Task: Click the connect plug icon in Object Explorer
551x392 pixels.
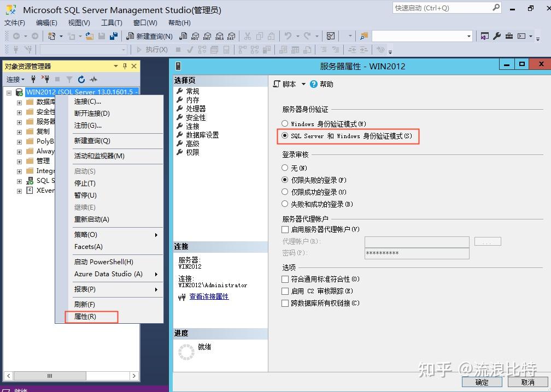Action: click(33, 79)
